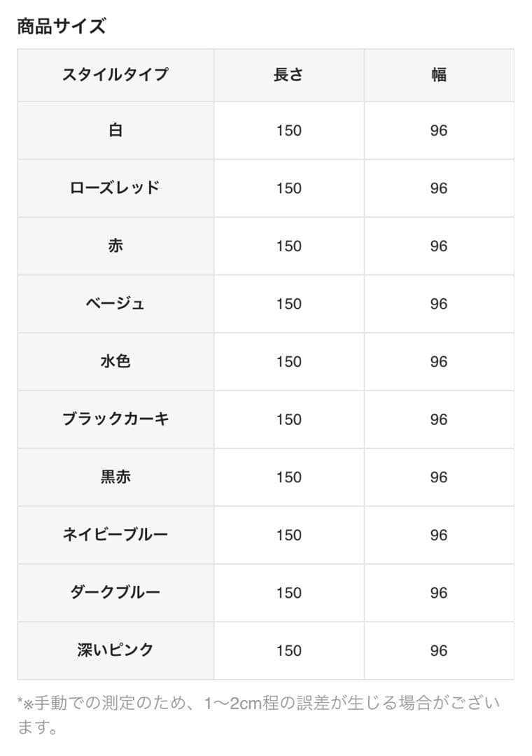Viewport: 532px width, 756px height.
Task: Click the 水色 style row label
Action: [x=115, y=361]
